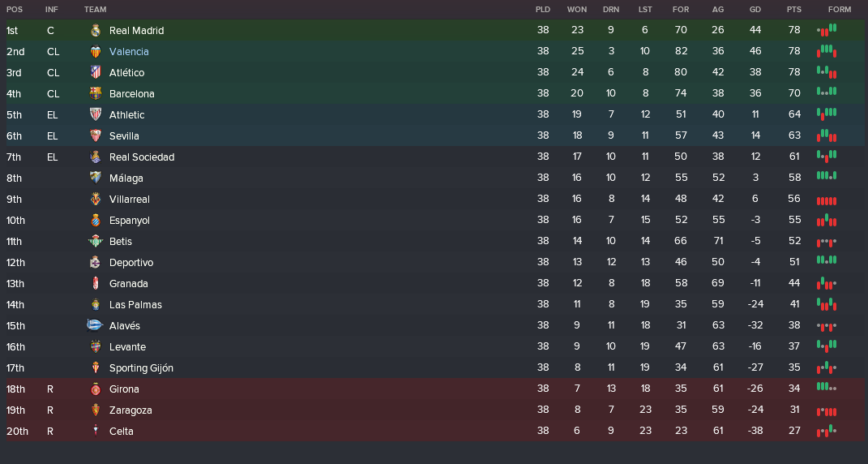Open the Real Sociedad team name

tap(142, 157)
